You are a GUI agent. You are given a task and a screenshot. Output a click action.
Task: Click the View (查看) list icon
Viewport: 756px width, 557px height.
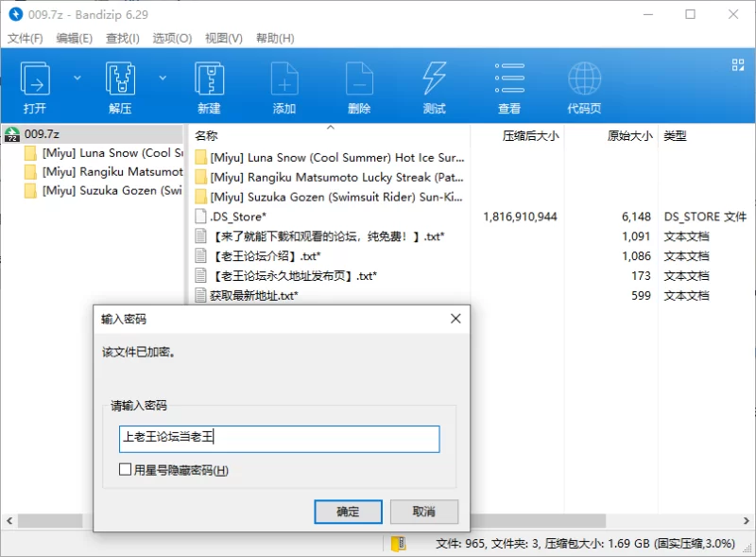click(509, 78)
